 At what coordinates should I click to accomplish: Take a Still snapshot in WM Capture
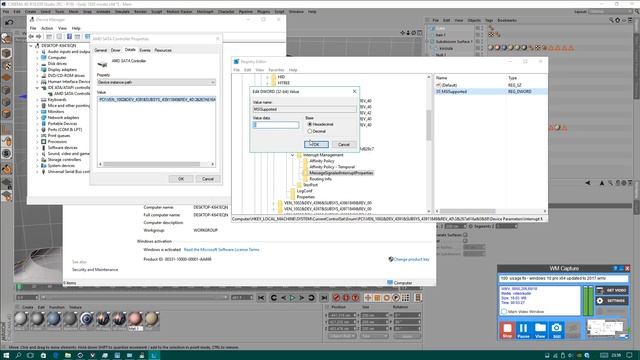[556, 330]
